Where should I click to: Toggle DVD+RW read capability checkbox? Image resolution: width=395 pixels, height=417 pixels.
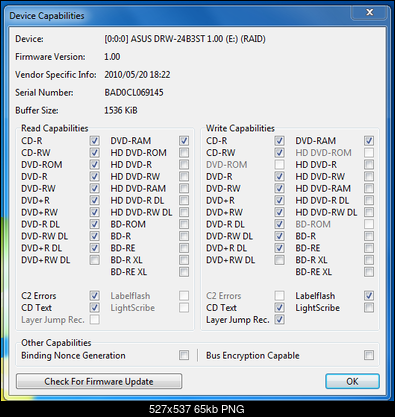pos(95,212)
